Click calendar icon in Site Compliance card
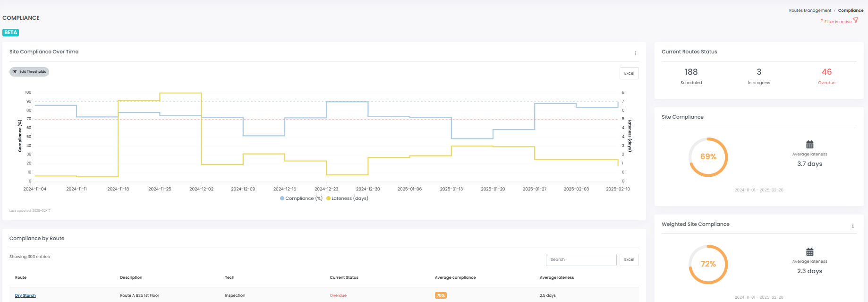 (x=810, y=145)
